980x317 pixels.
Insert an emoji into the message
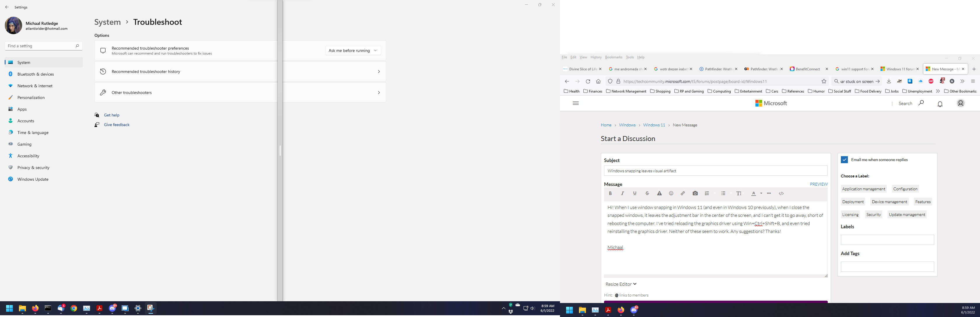click(671, 193)
